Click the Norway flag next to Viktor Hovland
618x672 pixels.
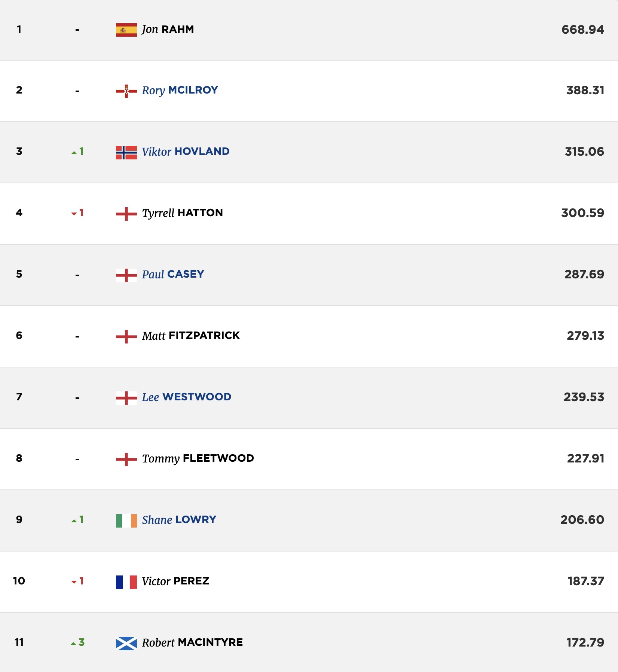[x=126, y=152]
